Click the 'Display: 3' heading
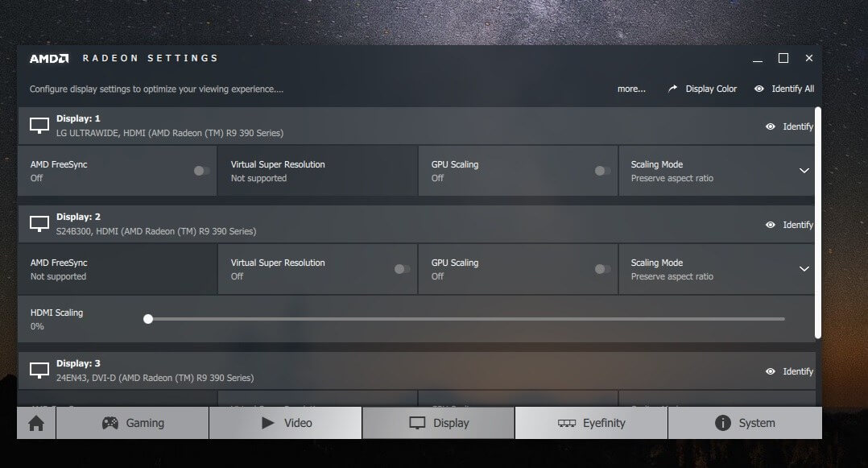The image size is (868, 468). pyautogui.click(x=78, y=363)
